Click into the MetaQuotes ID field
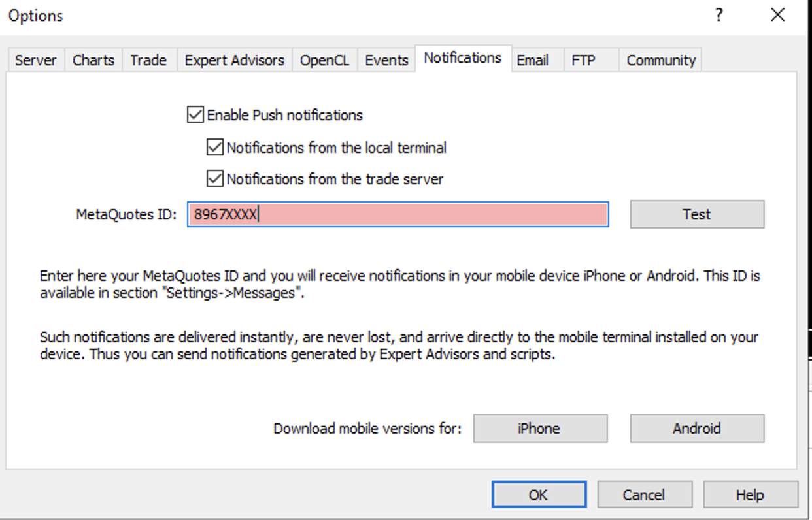Image resolution: width=812 pixels, height=520 pixels. [x=398, y=214]
